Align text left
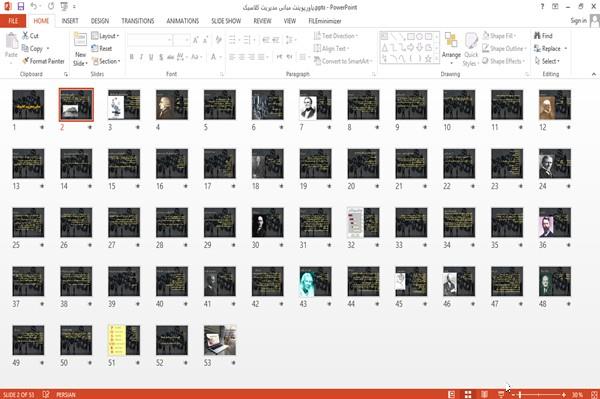The image size is (600, 399). click(x=232, y=57)
